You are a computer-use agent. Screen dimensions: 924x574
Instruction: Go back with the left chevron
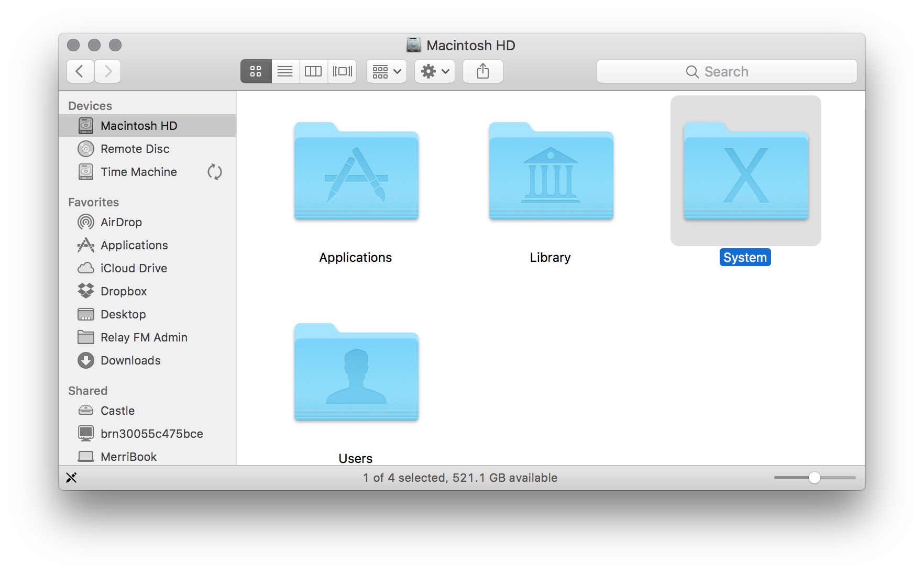[80, 71]
